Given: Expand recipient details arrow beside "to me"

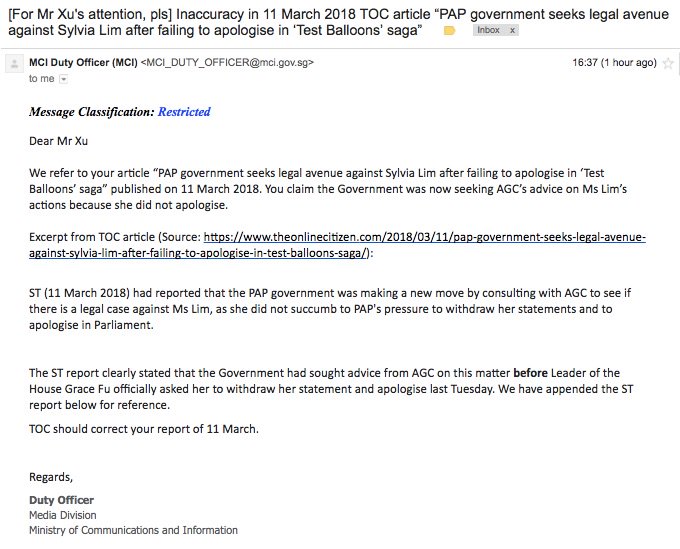Looking at the screenshot, I should [x=64, y=79].
